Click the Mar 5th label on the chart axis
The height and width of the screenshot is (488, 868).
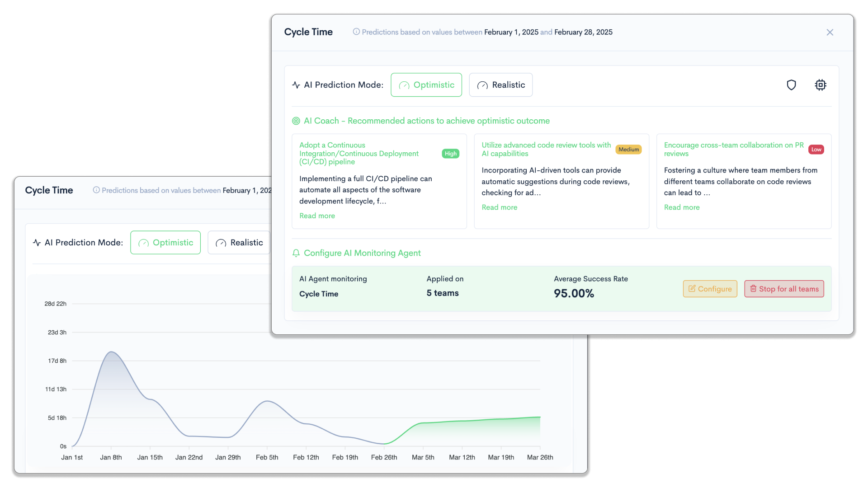pyautogui.click(x=423, y=457)
